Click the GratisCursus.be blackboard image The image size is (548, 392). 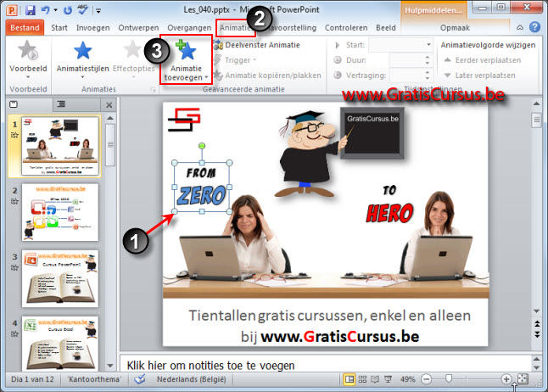372,133
